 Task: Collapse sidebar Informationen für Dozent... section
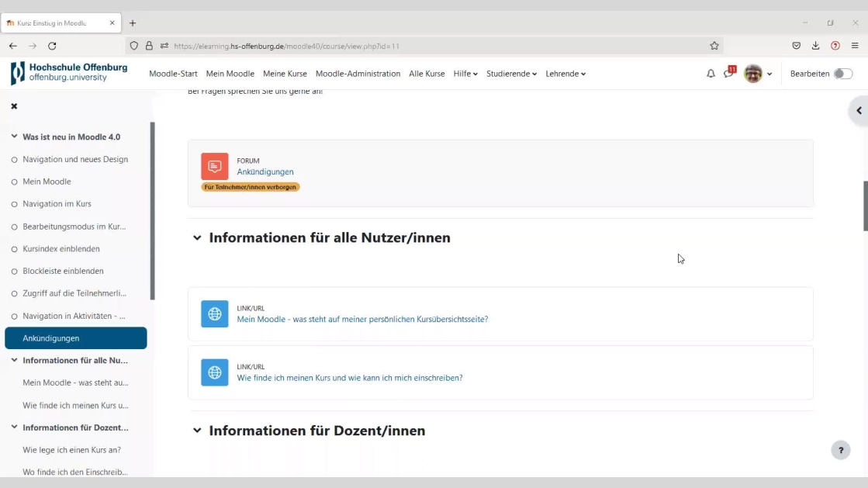(x=15, y=427)
